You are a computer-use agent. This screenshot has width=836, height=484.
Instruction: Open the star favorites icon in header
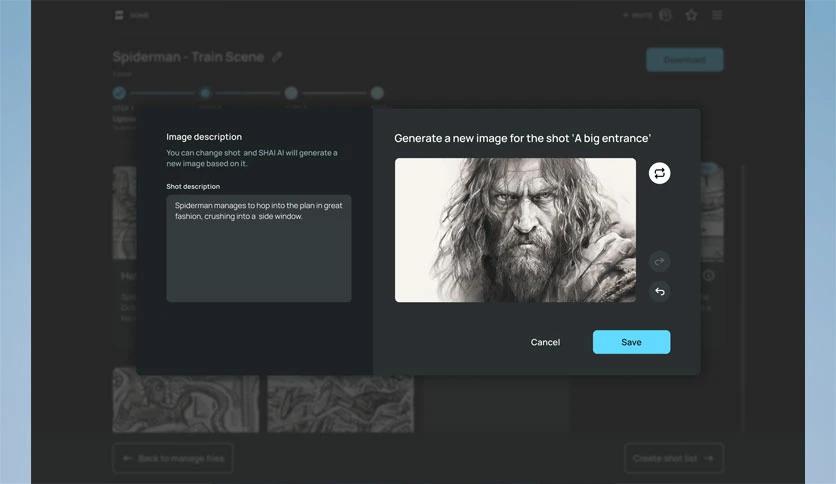pos(691,15)
